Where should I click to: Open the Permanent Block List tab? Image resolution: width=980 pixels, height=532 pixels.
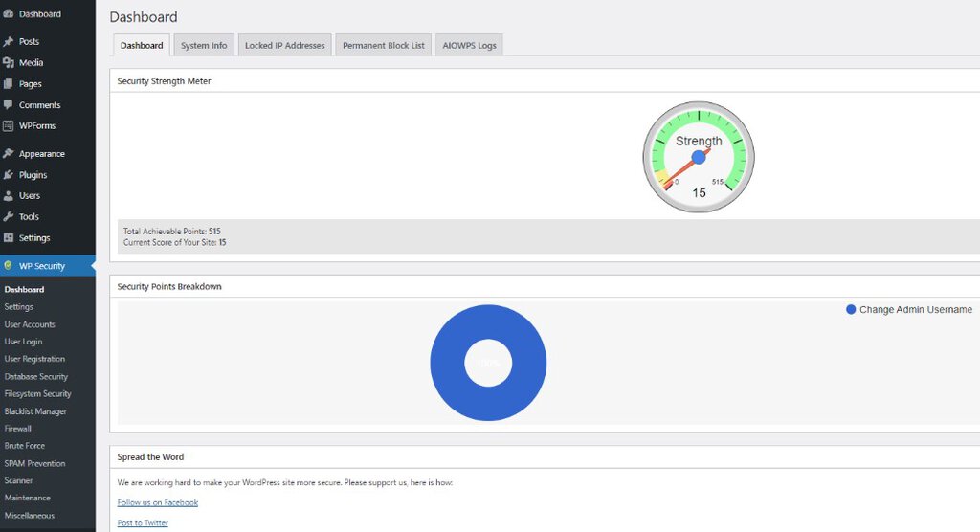click(x=384, y=45)
